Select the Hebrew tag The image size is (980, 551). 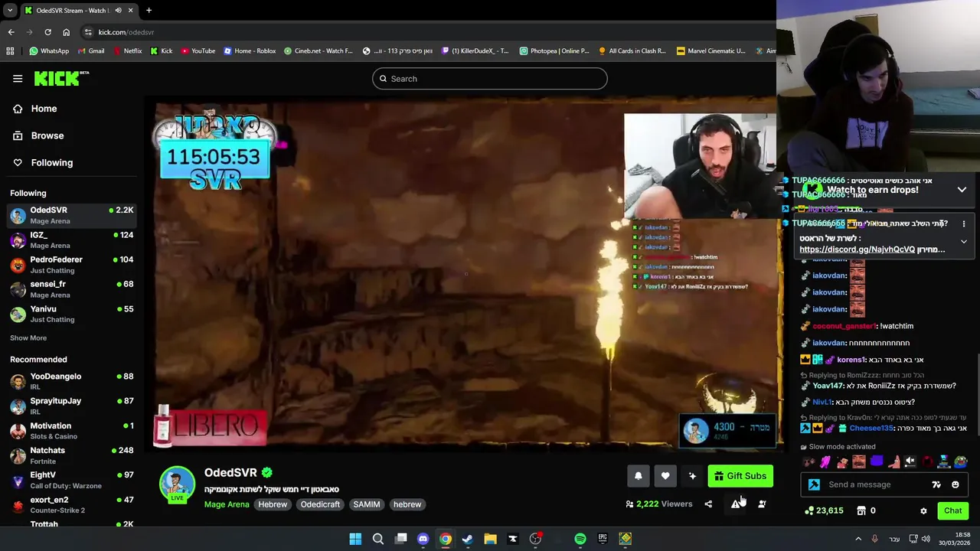coord(273,504)
